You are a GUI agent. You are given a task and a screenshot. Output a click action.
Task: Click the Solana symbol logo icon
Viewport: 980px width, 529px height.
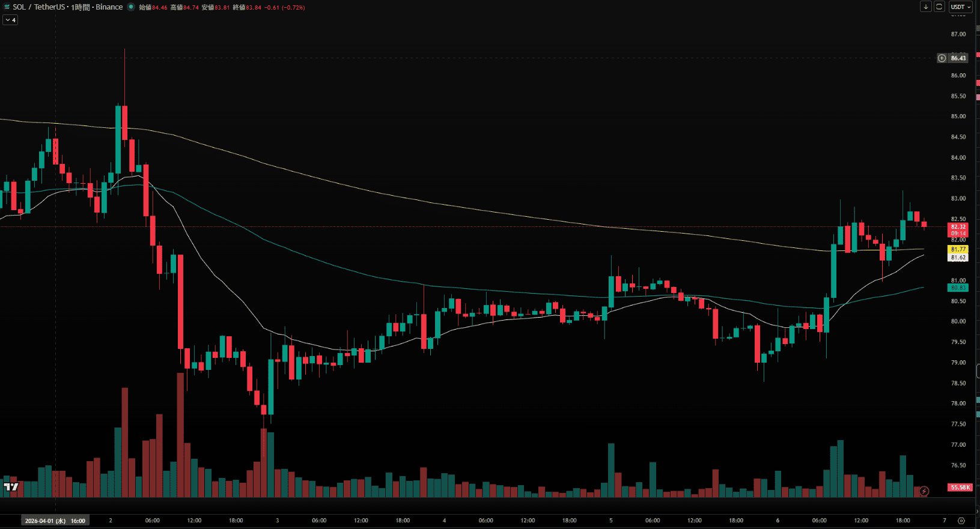point(6,7)
